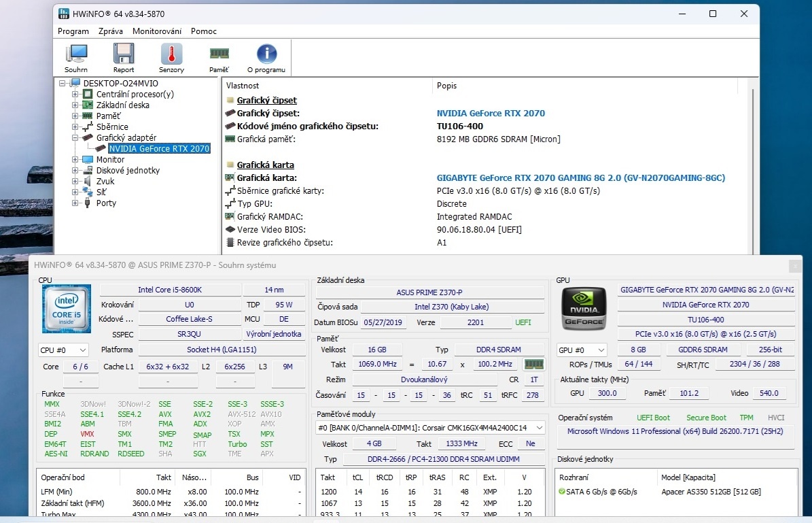
Task: Open the Program menu
Action: pos(73,31)
